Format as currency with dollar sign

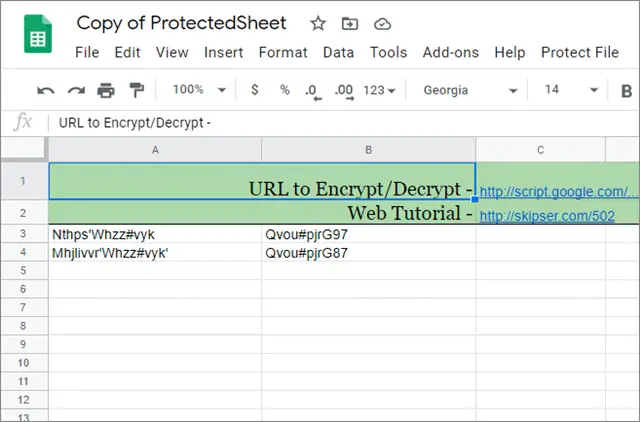255,90
